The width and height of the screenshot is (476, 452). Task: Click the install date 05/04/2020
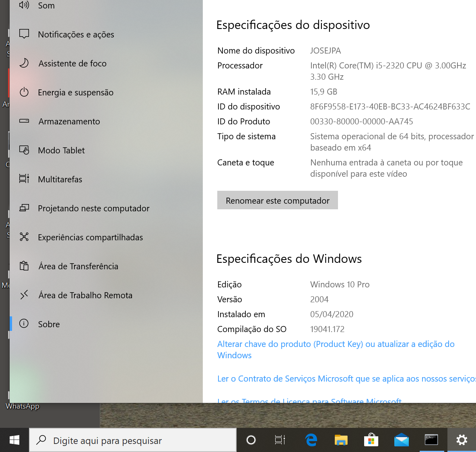[332, 314]
